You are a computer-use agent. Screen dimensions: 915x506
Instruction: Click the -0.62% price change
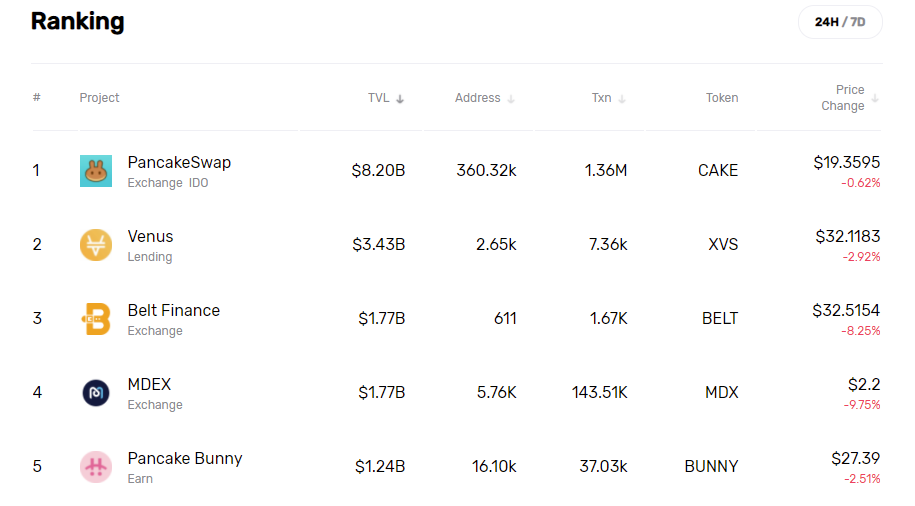[x=861, y=183]
